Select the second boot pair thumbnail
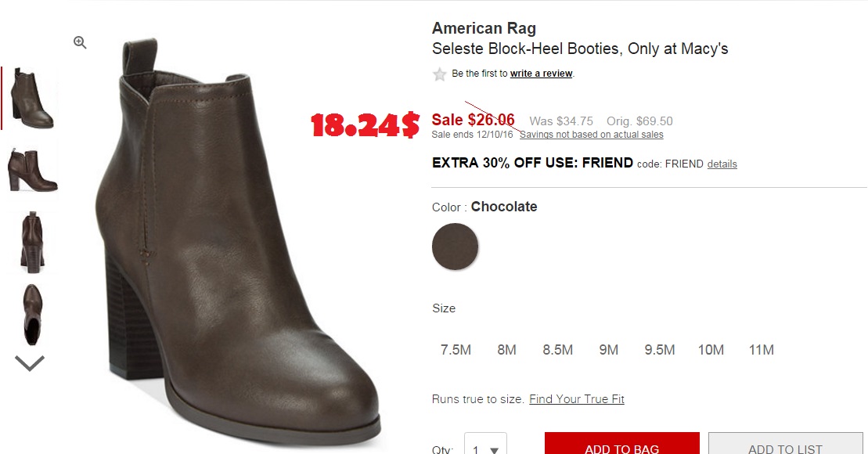Screen dimensions: 868x454 click(x=31, y=169)
